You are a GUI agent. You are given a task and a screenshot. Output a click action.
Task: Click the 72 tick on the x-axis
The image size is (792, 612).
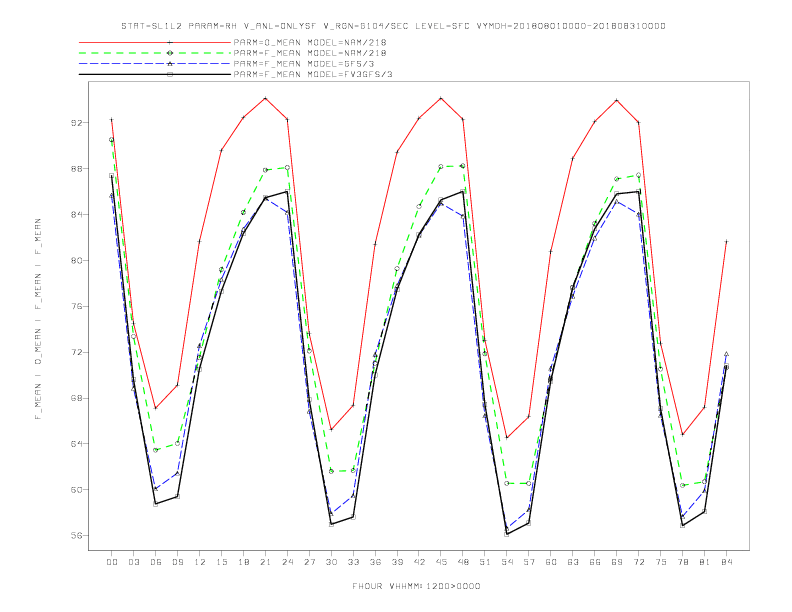[x=639, y=562]
